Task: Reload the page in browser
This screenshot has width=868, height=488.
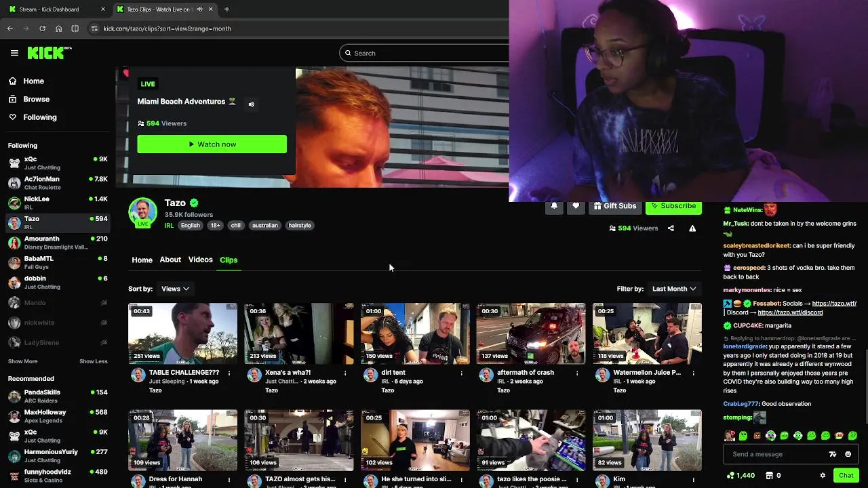Action: click(x=42, y=28)
